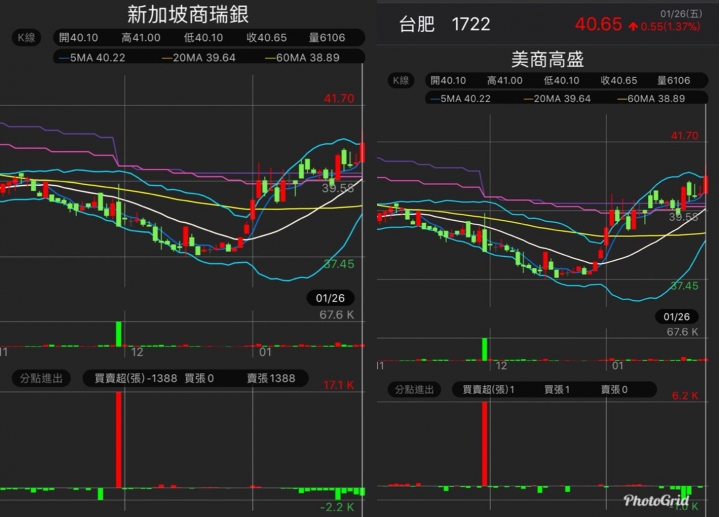Click 高41.00 in 美商高盛 chart

click(505, 81)
